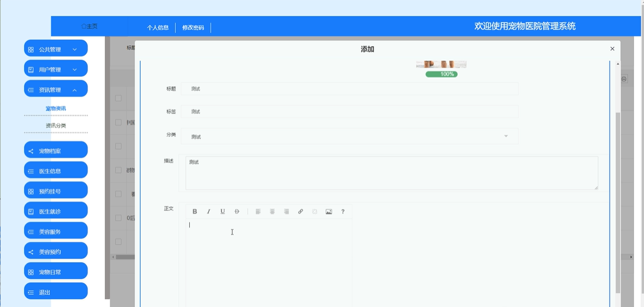
Task: Insert a hyperlink with the link icon
Action: coord(300,211)
